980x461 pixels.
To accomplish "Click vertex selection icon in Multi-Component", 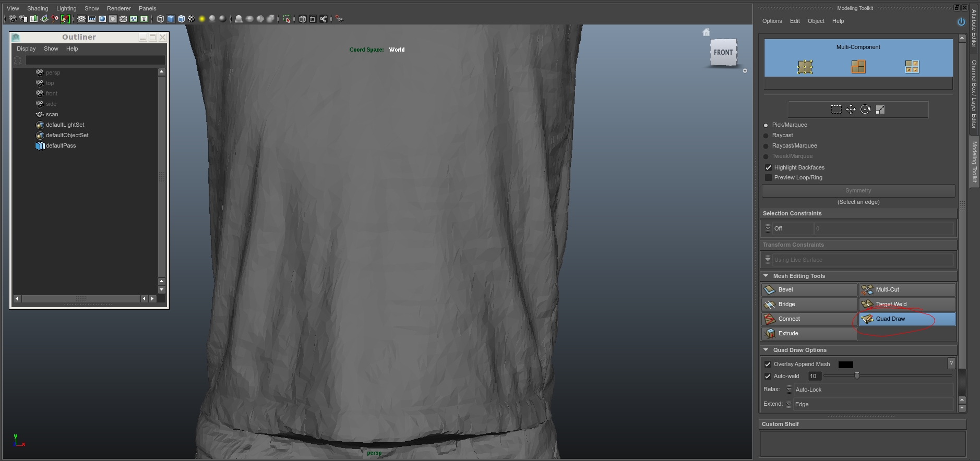I will (x=805, y=67).
